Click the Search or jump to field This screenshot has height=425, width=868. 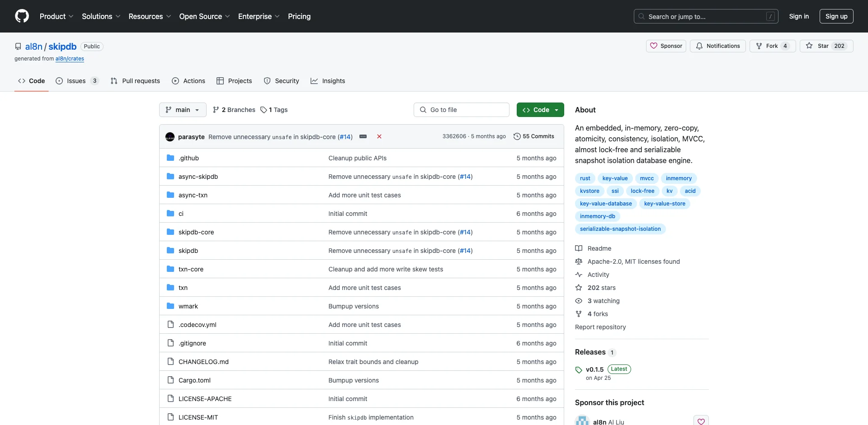click(x=706, y=16)
